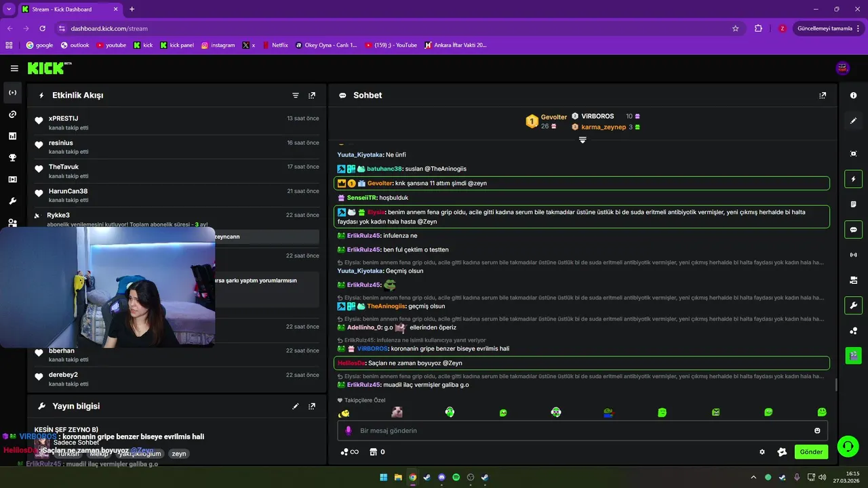
Task: Open the Ankara İftar Vakti bookmark
Action: click(x=455, y=45)
